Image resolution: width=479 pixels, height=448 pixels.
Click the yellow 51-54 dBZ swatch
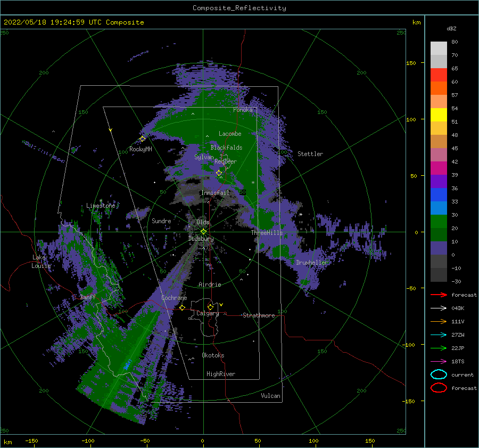pyautogui.click(x=439, y=115)
